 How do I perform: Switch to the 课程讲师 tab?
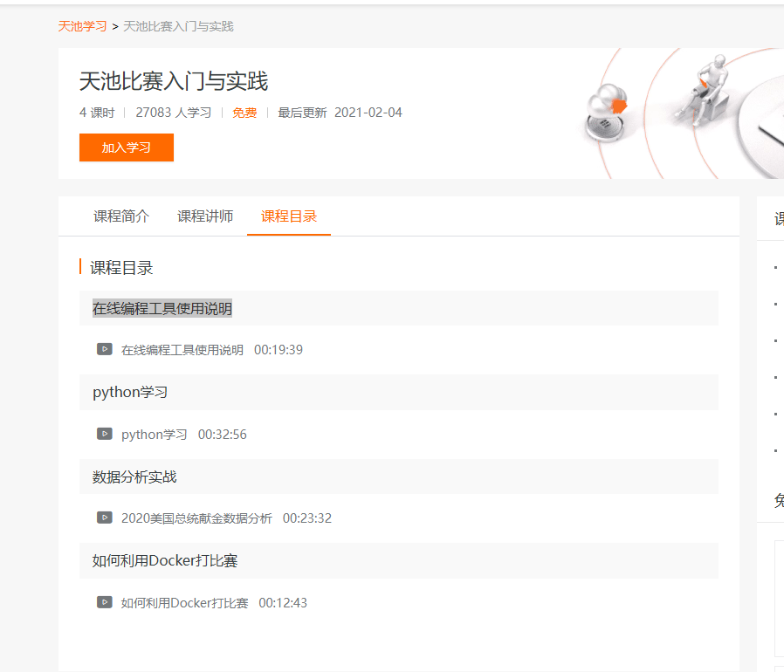coord(205,216)
